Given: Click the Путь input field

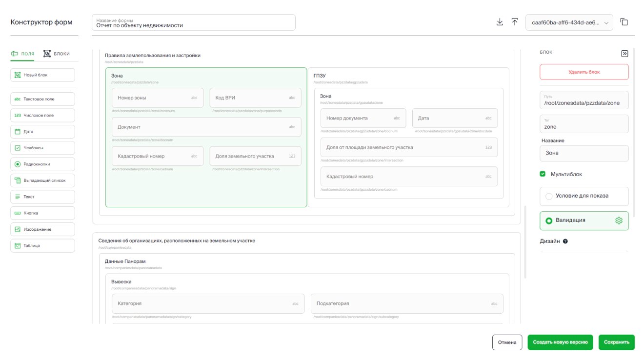Looking at the screenshot, I should tap(584, 100).
